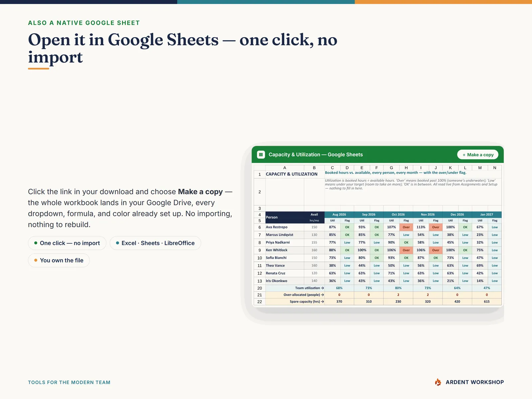
Task: Click the Ardent Workshop flame logo
Action: pos(438,382)
